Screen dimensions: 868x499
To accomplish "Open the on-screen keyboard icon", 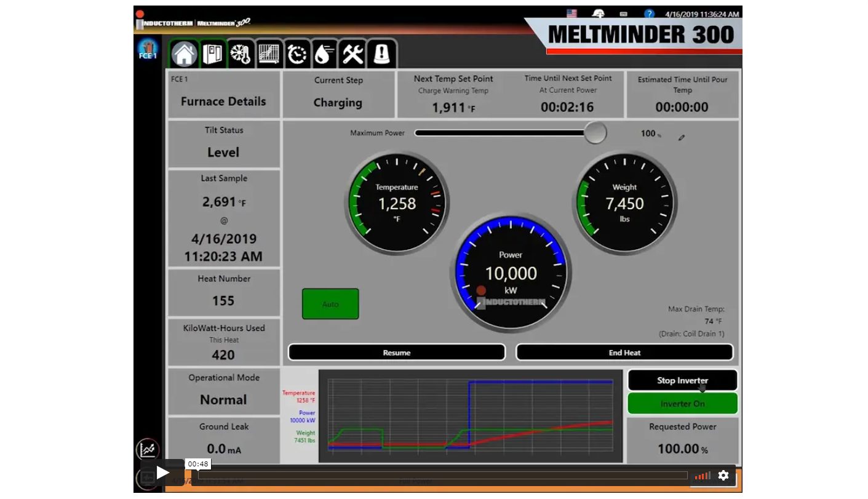I will click(x=623, y=14).
